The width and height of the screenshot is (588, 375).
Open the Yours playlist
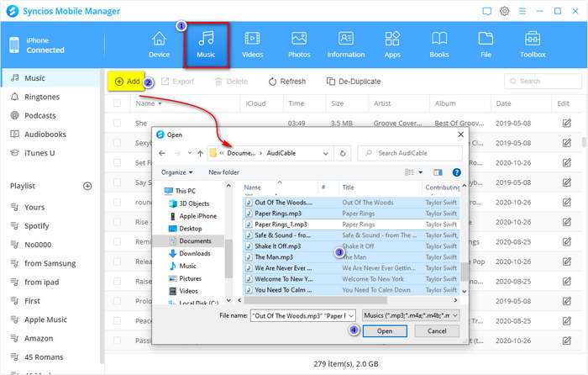[x=34, y=207]
